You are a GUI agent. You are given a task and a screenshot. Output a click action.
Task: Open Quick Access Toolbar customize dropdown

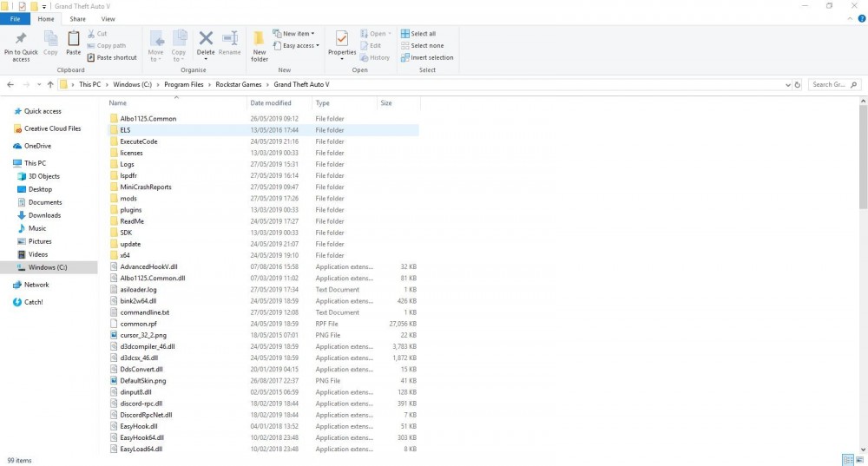(44, 7)
